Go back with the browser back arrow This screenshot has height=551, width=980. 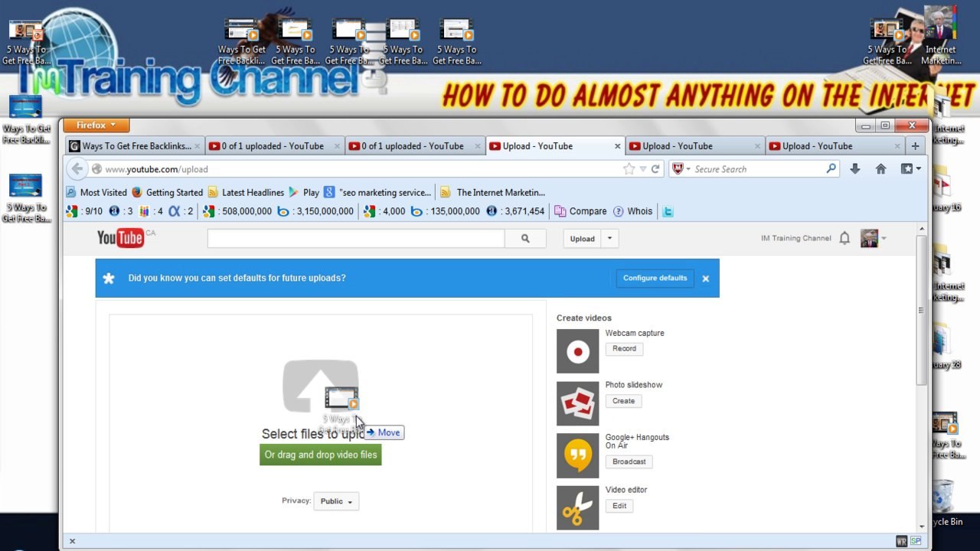pos(77,169)
